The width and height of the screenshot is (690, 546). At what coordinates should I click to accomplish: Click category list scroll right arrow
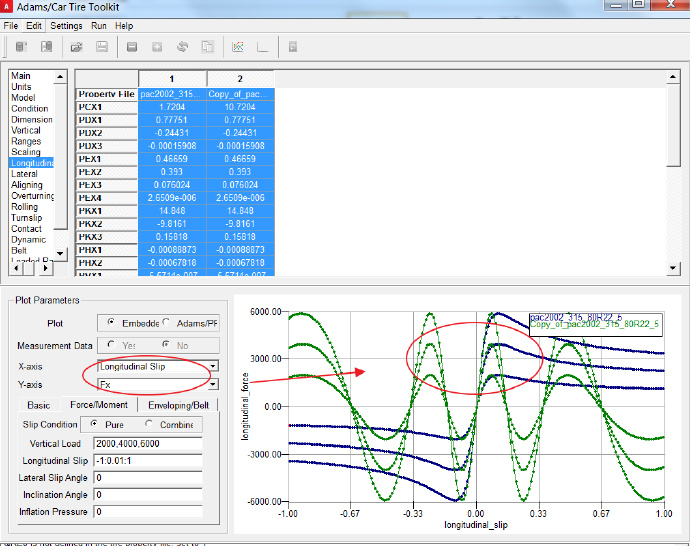click(46, 267)
